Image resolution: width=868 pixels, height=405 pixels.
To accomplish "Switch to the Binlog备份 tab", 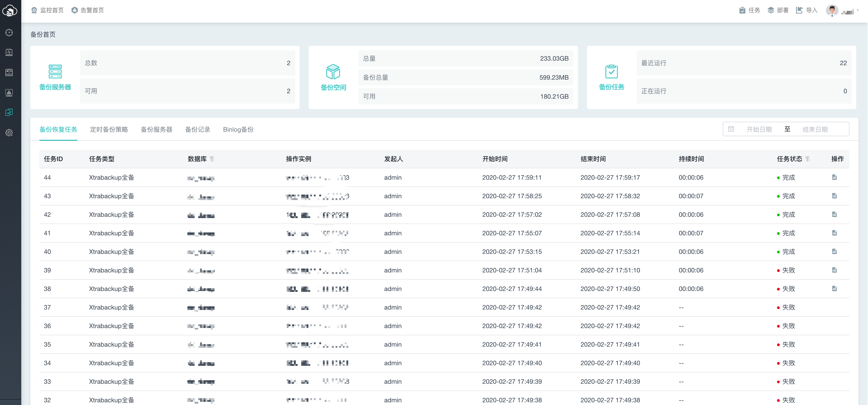I will 238,129.
